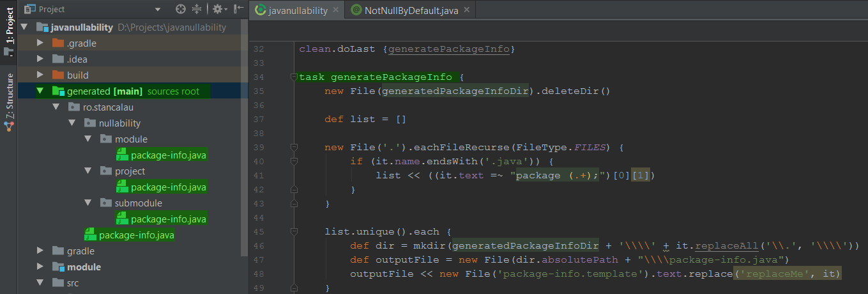
Task: Fold the generatePackageInfo task code block
Action: [x=294, y=77]
